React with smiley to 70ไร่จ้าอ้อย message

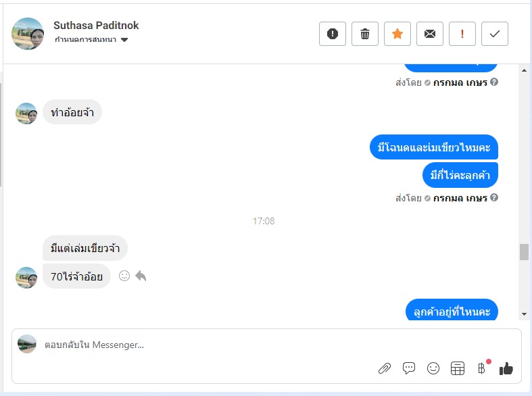click(124, 276)
